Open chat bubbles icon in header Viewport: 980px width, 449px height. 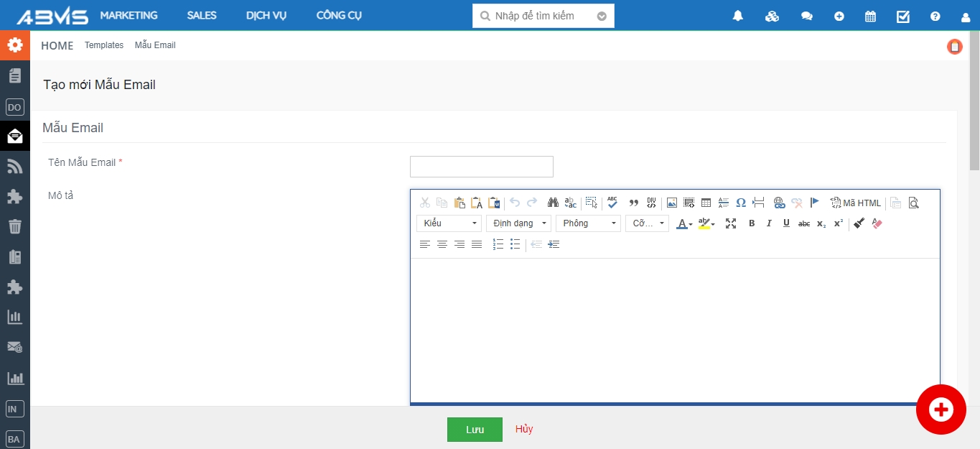pyautogui.click(x=806, y=16)
